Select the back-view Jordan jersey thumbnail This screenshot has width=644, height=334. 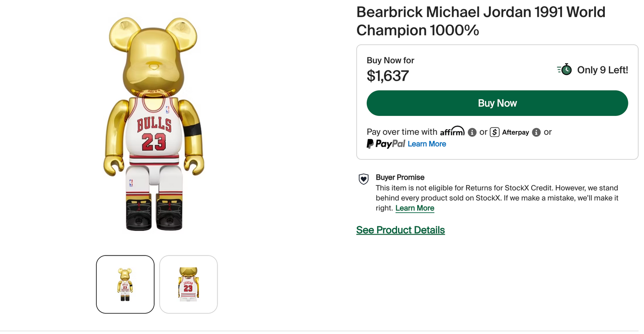click(x=188, y=284)
